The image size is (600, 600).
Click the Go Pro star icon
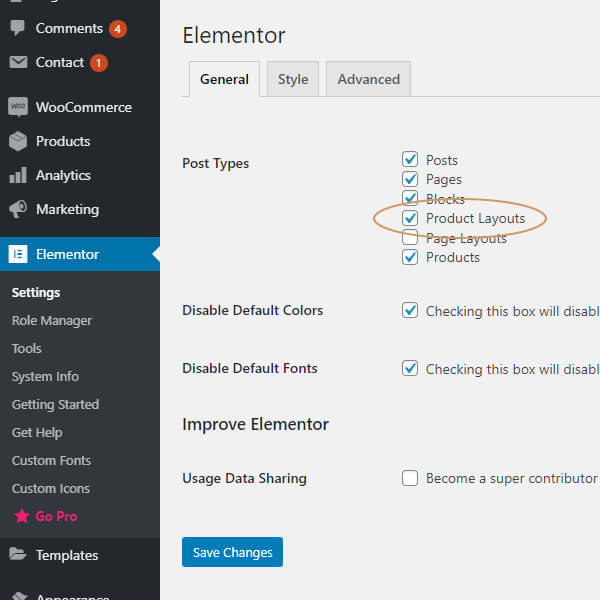pos(19,517)
